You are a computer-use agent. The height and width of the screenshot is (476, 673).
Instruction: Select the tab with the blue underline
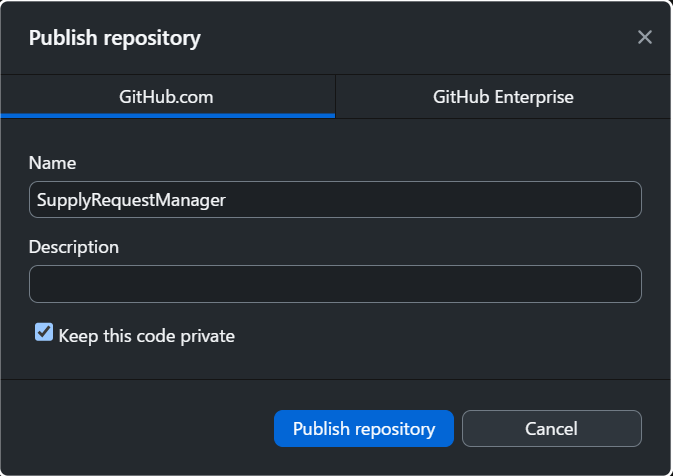tap(167, 97)
